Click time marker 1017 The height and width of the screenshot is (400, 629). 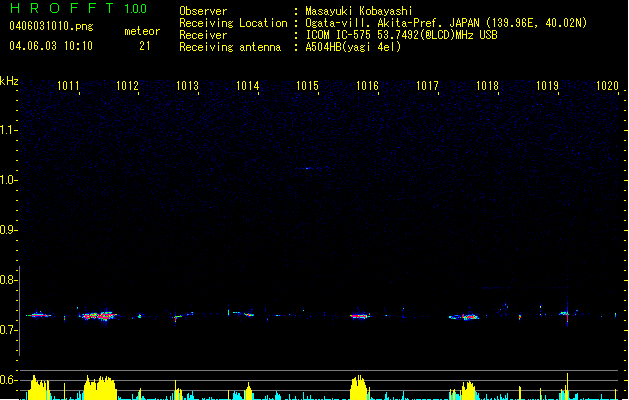(x=427, y=86)
